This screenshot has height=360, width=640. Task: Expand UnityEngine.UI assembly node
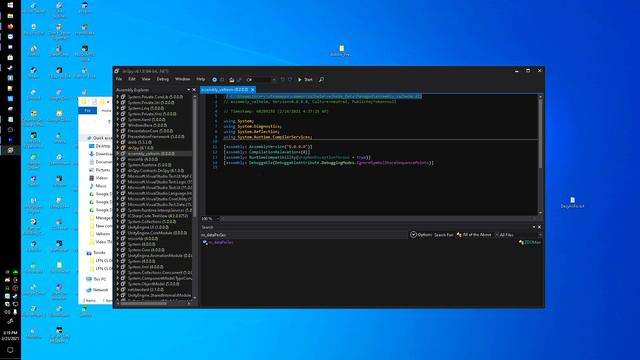(118, 227)
